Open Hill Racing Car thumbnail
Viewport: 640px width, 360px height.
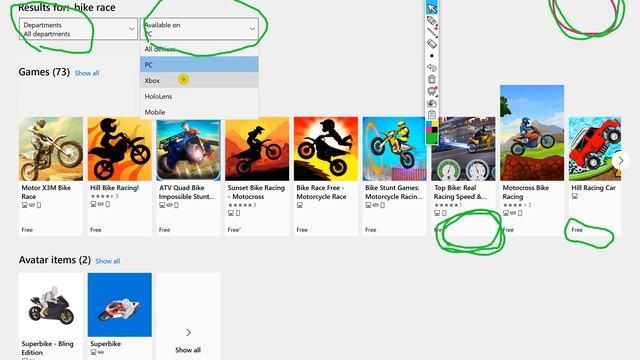click(x=595, y=149)
